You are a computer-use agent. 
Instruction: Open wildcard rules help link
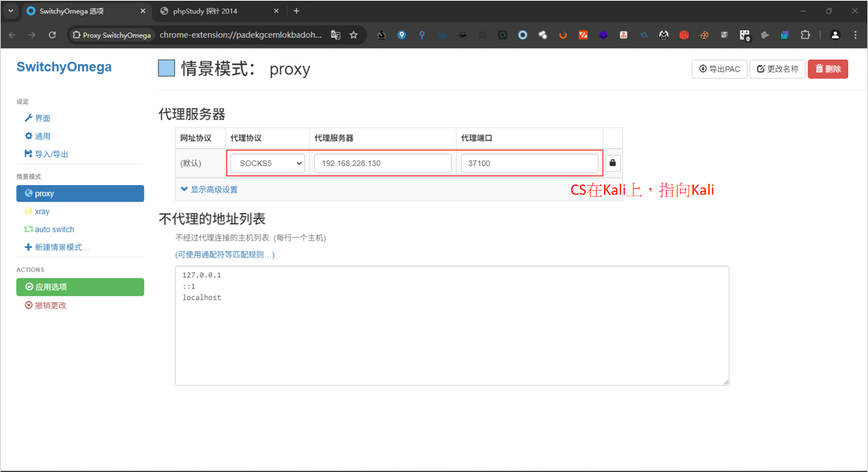coord(225,254)
